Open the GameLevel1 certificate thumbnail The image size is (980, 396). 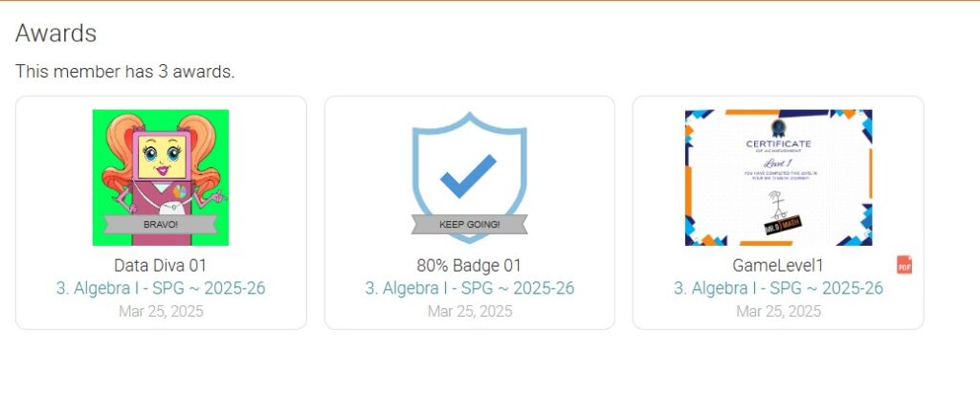(x=778, y=177)
